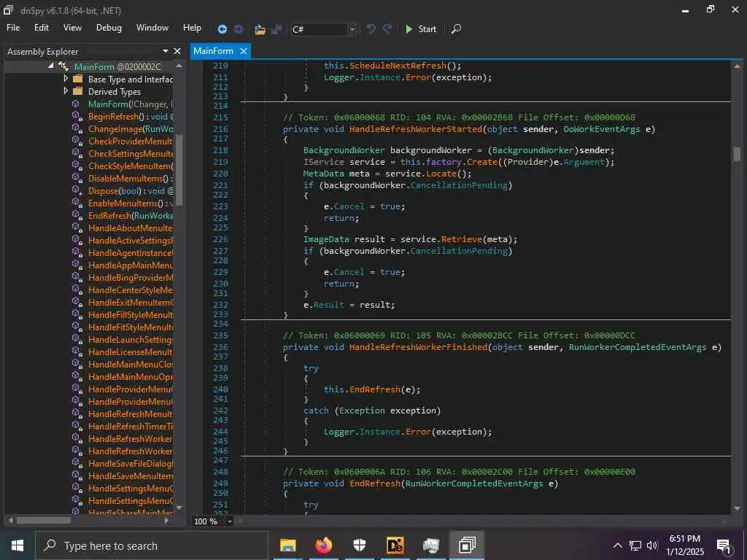Open the Help menu
The height and width of the screenshot is (560, 747).
[192, 28]
